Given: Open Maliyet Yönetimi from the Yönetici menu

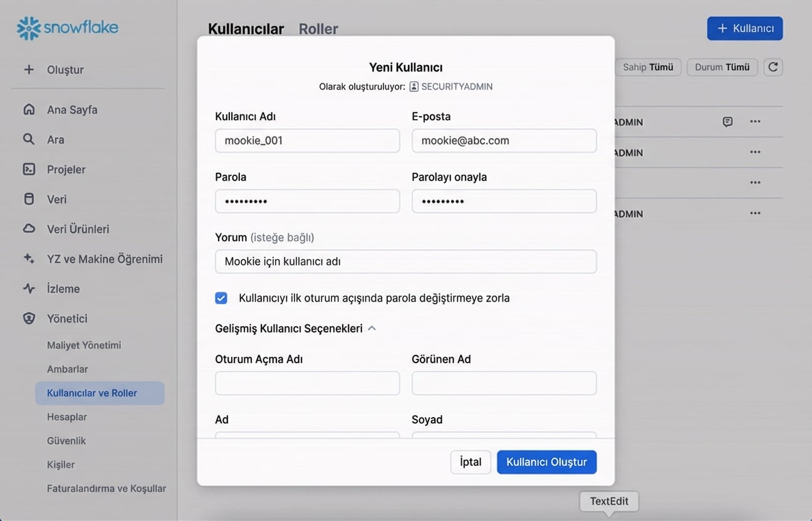Looking at the screenshot, I should [83, 345].
